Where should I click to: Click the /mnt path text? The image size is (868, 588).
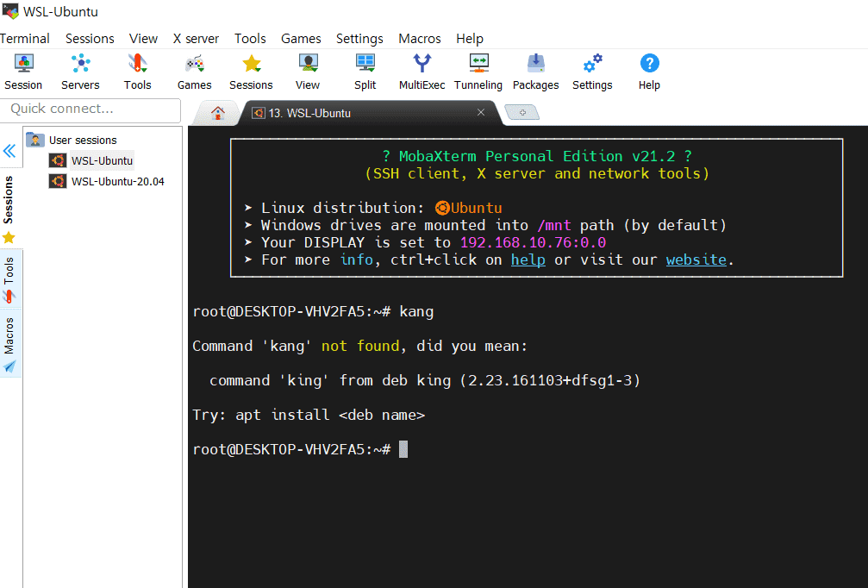(x=554, y=225)
